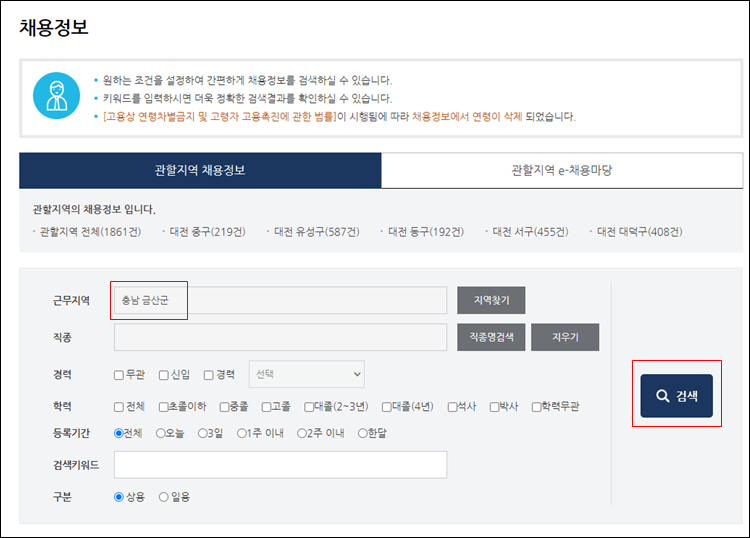750x538 pixels.
Task: Click the 검색 search button
Action: [x=676, y=396]
